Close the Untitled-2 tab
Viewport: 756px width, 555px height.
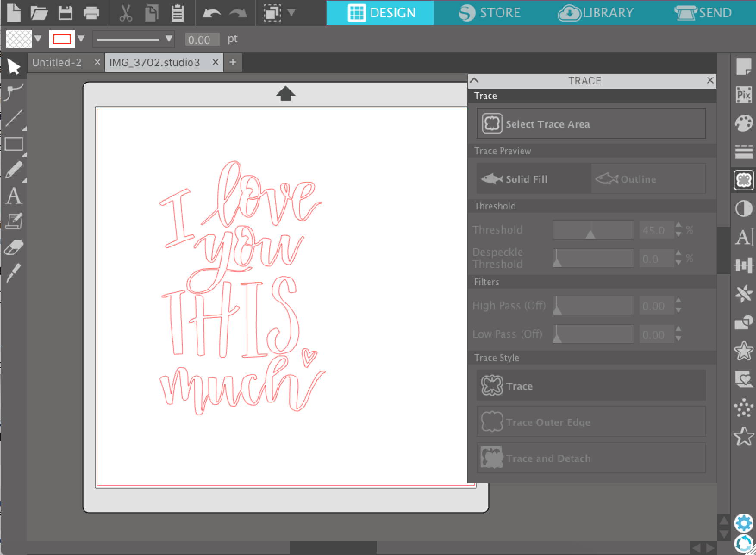tap(97, 62)
